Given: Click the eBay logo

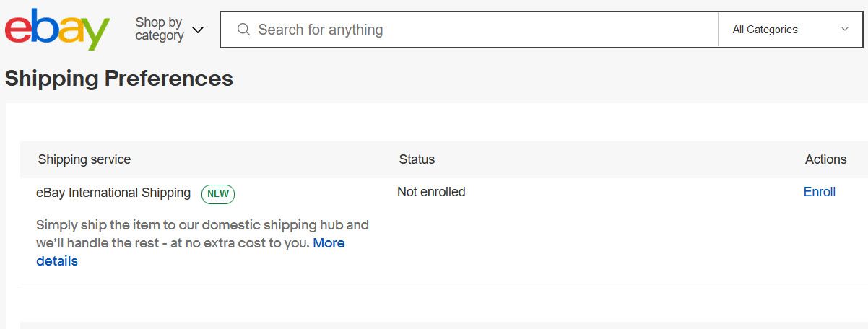Looking at the screenshot, I should 57,30.
